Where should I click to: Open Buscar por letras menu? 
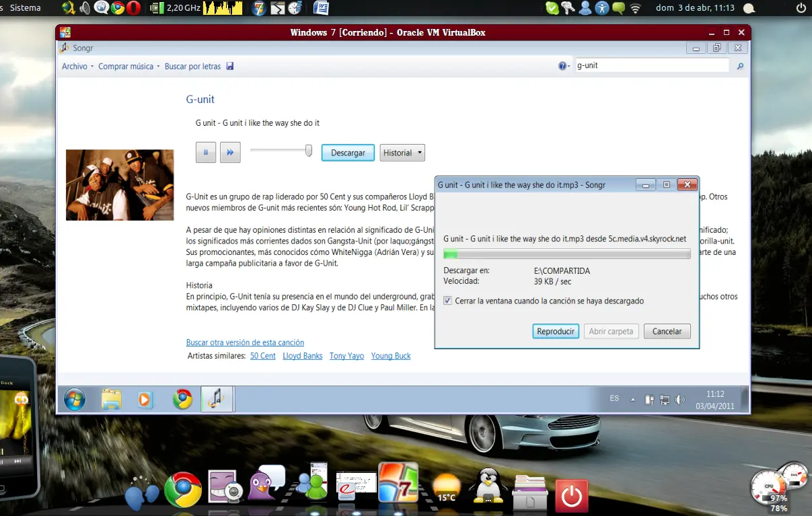192,66
